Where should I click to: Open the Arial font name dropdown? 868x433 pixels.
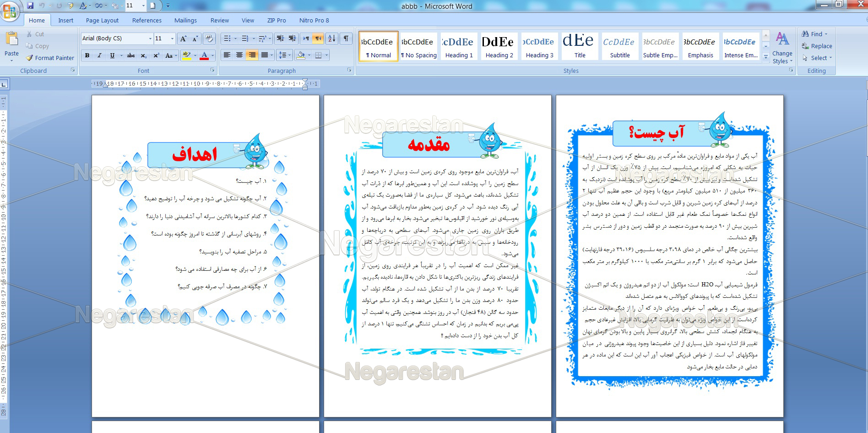[150, 38]
